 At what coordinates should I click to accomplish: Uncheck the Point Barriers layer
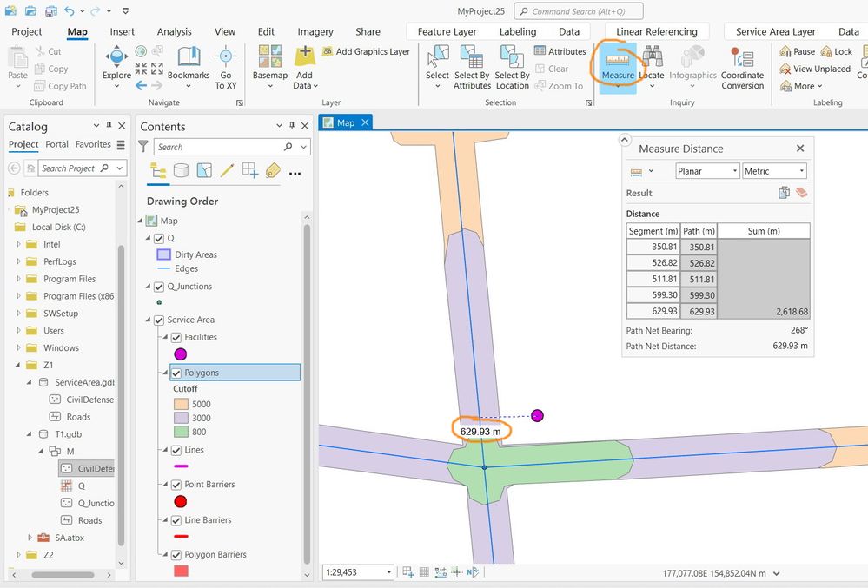[x=176, y=485]
